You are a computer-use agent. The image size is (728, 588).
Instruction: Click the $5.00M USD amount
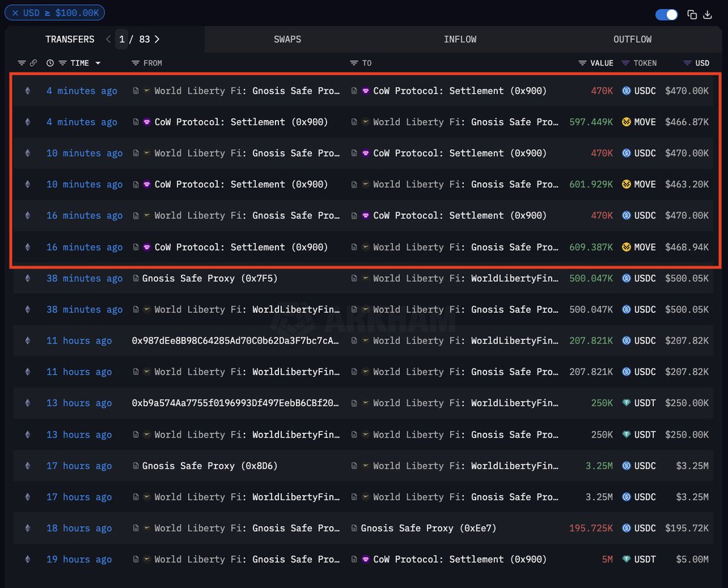click(692, 560)
